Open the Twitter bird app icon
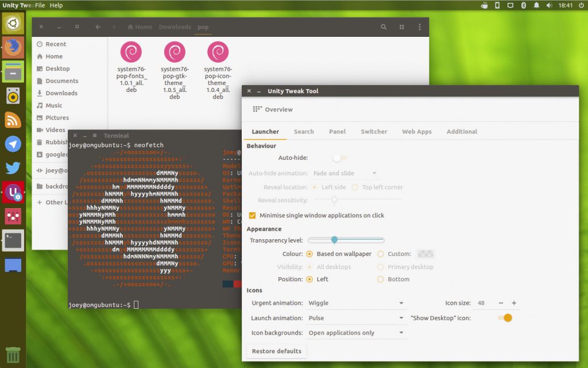Screen dimensions: 588x368 (x=13, y=168)
